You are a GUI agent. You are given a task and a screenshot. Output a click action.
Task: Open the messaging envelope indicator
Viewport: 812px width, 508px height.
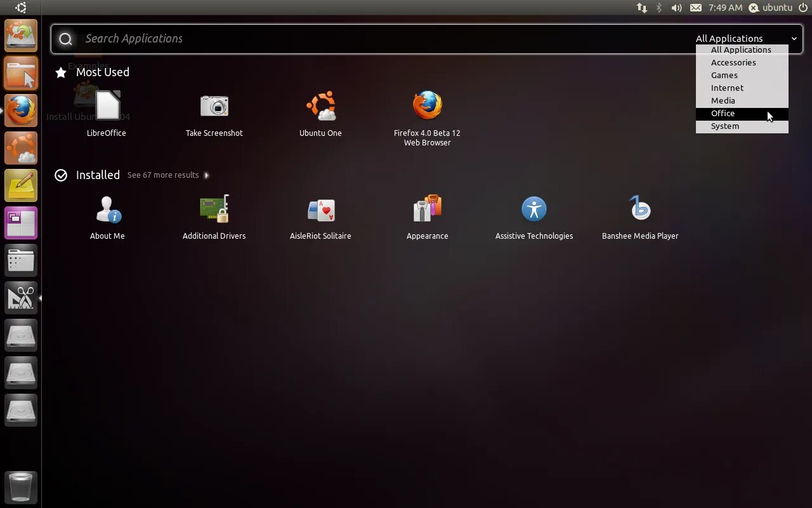click(696, 8)
